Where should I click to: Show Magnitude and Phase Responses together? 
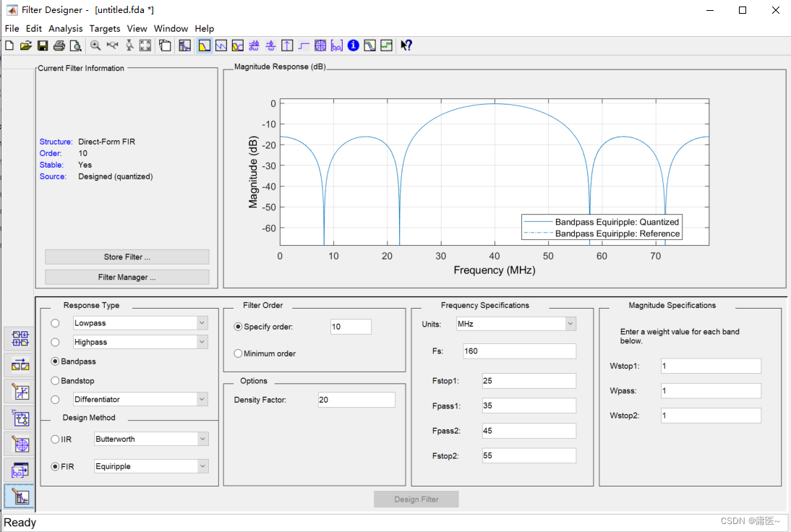(x=238, y=46)
